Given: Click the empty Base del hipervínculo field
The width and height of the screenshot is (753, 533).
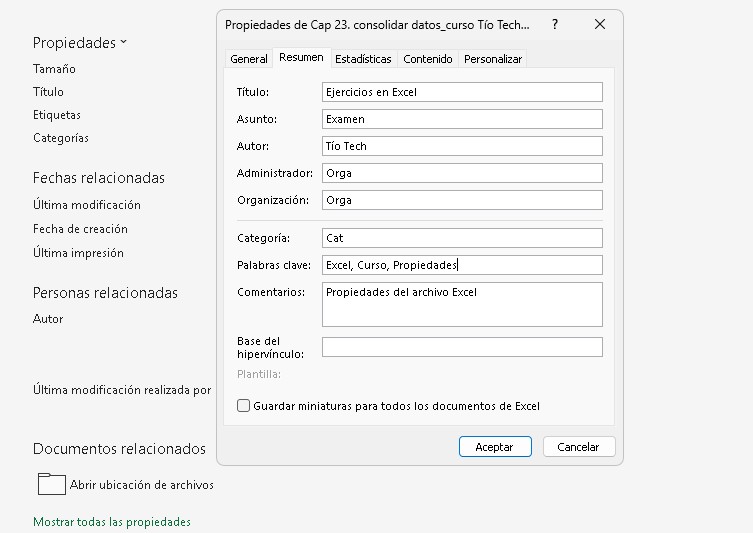Looking at the screenshot, I should [x=462, y=347].
